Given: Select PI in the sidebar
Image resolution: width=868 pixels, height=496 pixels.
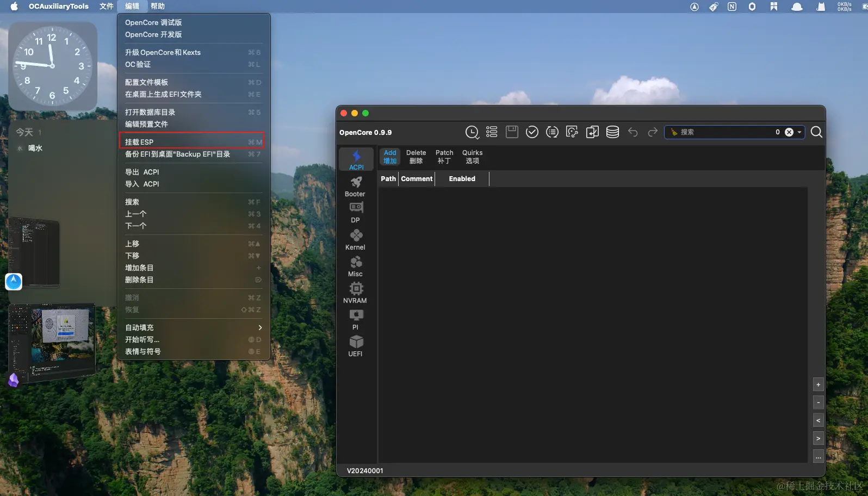Looking at the screenshot, I should (355, 320).
